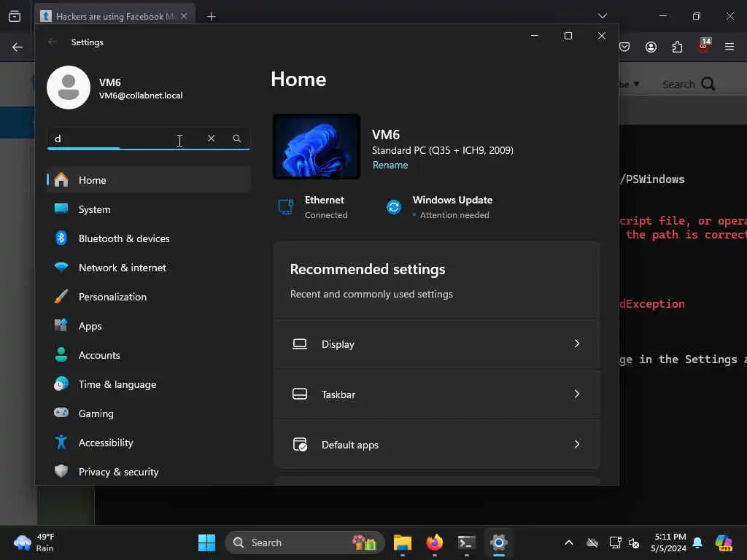This screenshot has height=560, width=747.
Task: Open the Default apps recommended setting
Action: (x=436, y=444)
